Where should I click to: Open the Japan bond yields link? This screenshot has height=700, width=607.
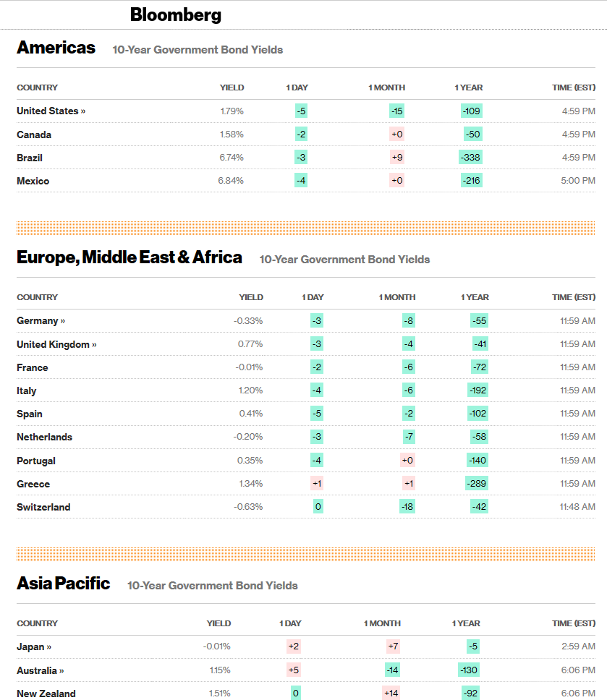34,647
